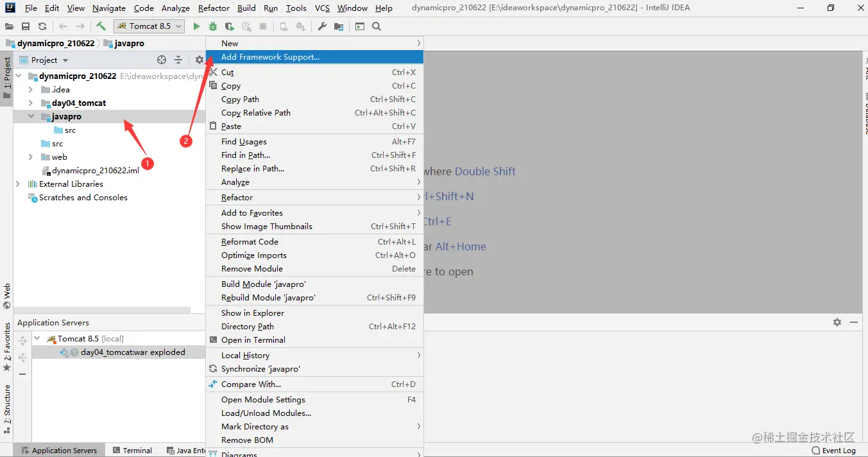The height and width of the screenshot is (457, 868).
Task: Expand External Libraries node
Action: [18, 184]
